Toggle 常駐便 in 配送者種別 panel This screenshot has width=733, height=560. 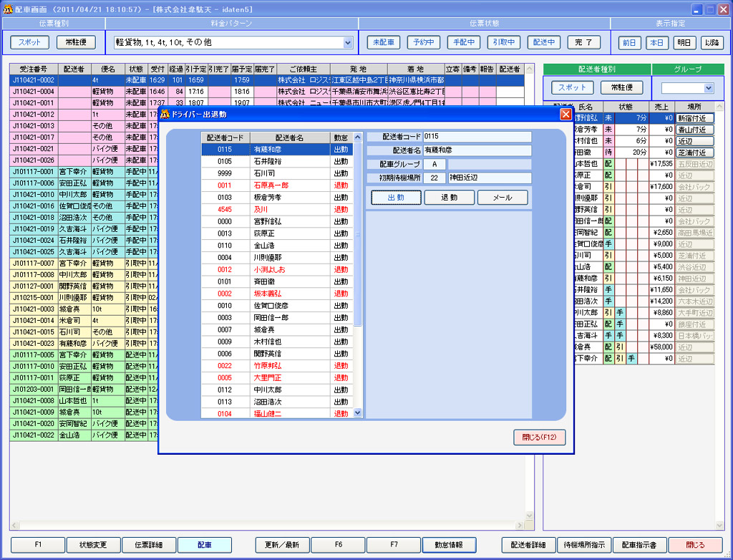click(x=622, y=87)
